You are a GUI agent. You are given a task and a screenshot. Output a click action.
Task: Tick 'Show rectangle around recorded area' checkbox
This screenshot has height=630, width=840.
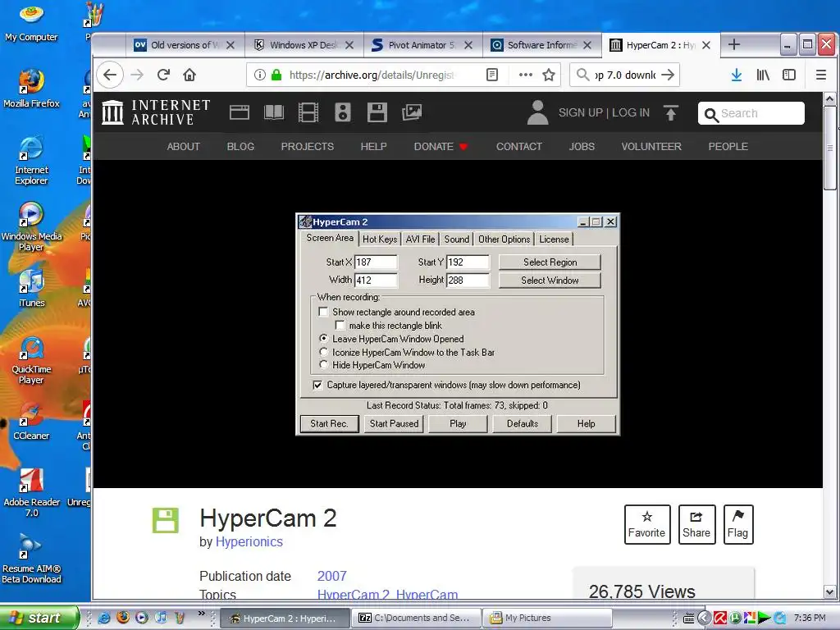[x=323, y=312]
